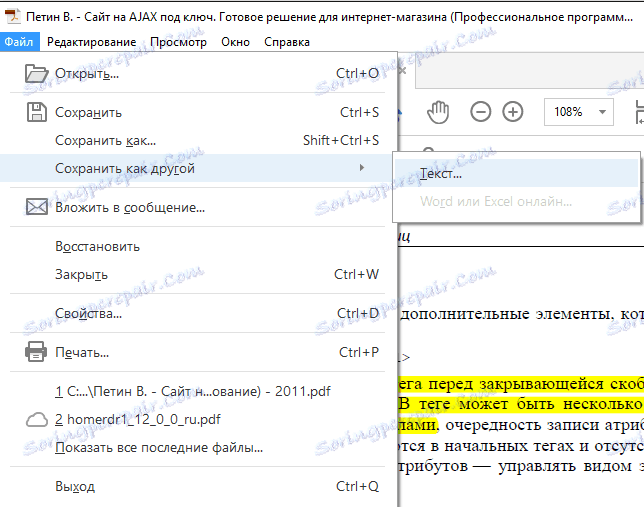The width and height of the screenshot is (644, 507).
Task: Open the Файл menu
Action: (x=19, y=42)
